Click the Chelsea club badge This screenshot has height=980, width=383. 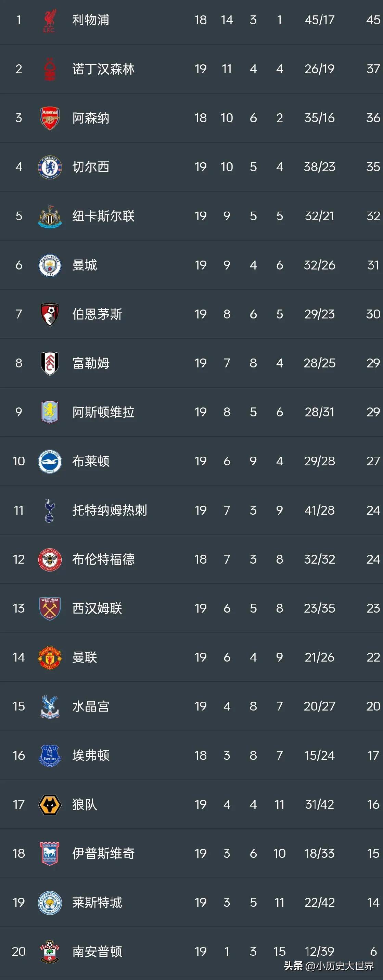point(49,167)
